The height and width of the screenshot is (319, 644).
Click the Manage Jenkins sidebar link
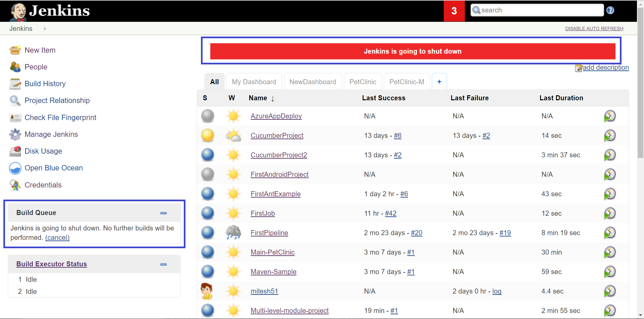click(x=51, y=135)
